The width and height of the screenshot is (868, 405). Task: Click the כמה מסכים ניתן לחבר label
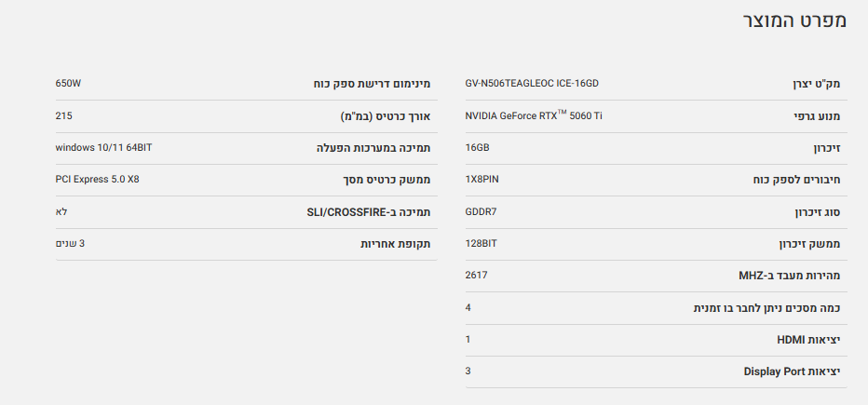tap(766, 308)
